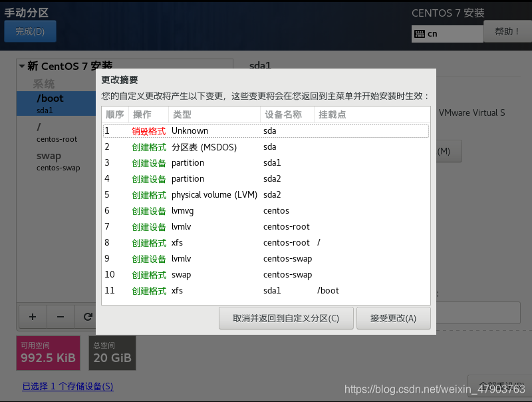Click 取消并返回到自定义分区(C) button
Image resolution: width=532 pixels, height=402 pixels.
click(x=286, y=318)
